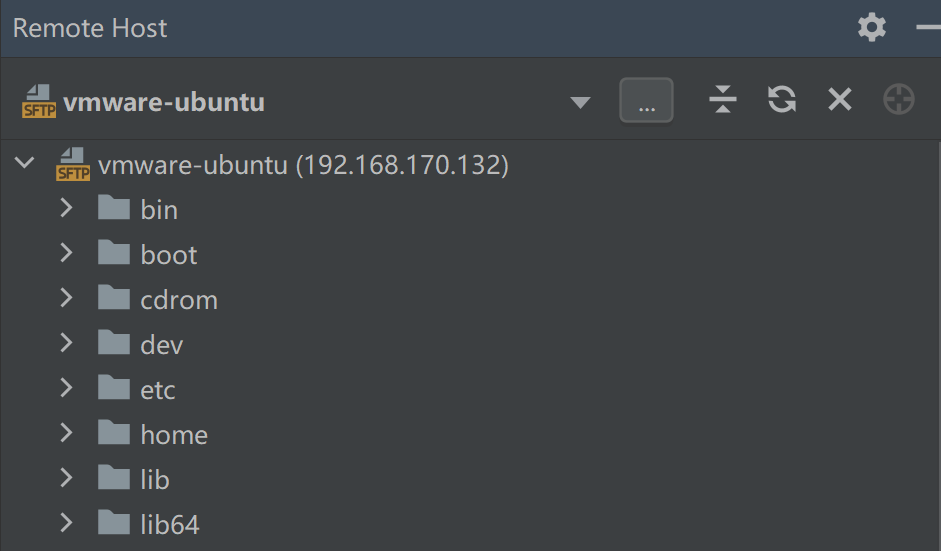Click the locate target crosshair icon

(899, 99)
